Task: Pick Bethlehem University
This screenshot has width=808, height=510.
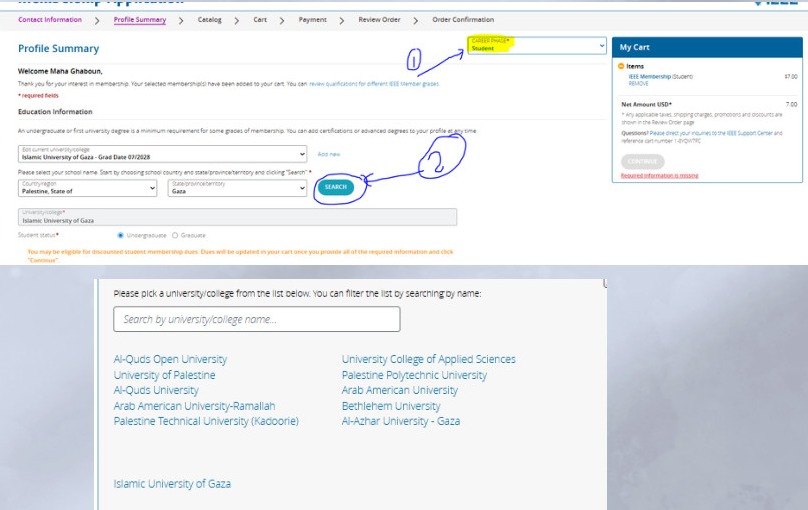Action: click(391, 406)
